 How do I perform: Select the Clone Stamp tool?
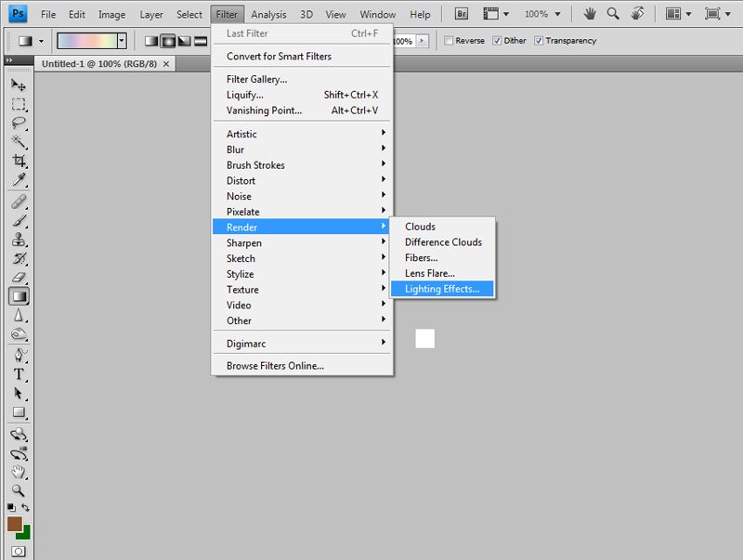(x=19, y=240)
